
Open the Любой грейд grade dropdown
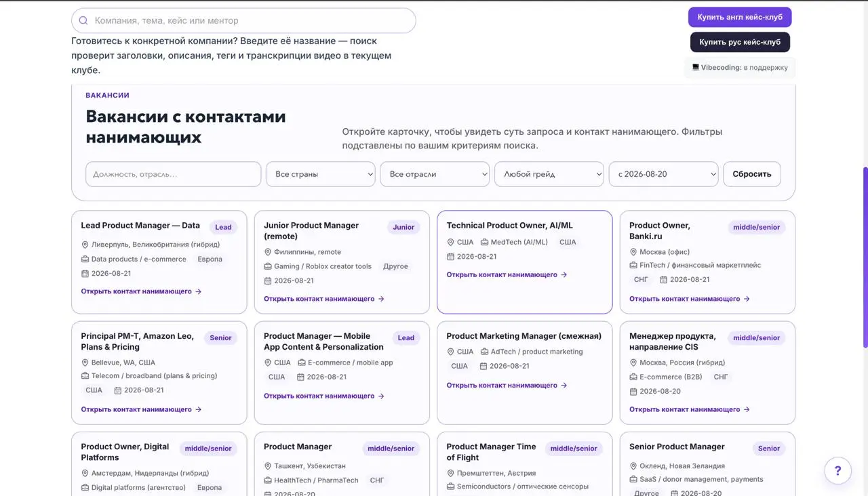pyautogui.click(x=549, y=174)
